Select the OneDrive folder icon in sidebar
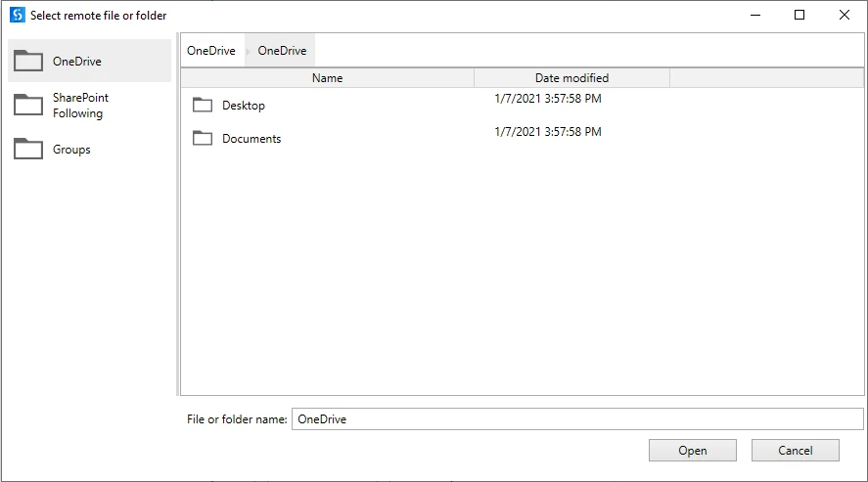This screenshot has width=868, height=482. [28, 61]
